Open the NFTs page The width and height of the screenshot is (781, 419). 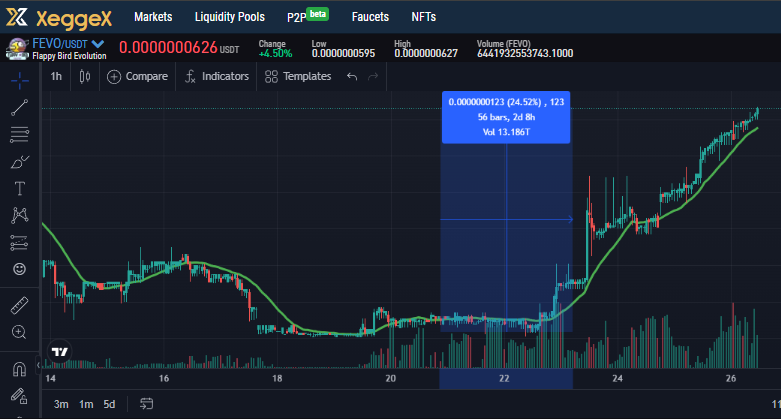423,17
